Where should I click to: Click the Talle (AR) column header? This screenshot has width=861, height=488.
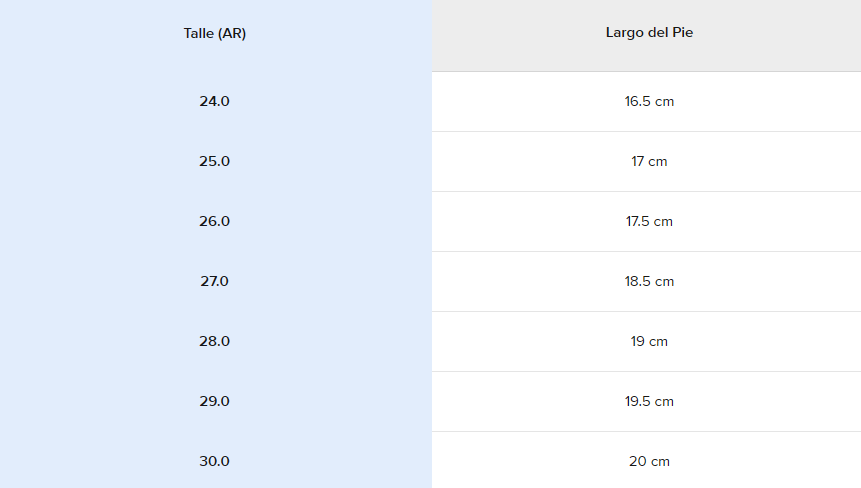[215, 33]
